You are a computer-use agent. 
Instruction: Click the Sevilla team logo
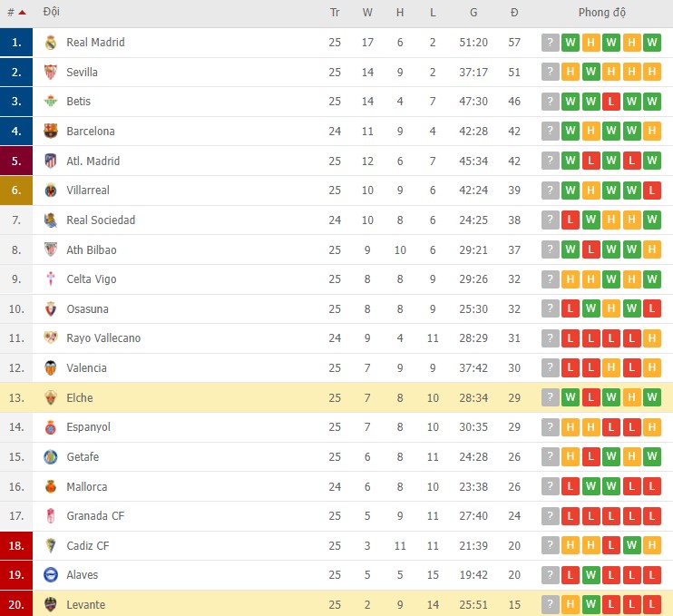51,73
